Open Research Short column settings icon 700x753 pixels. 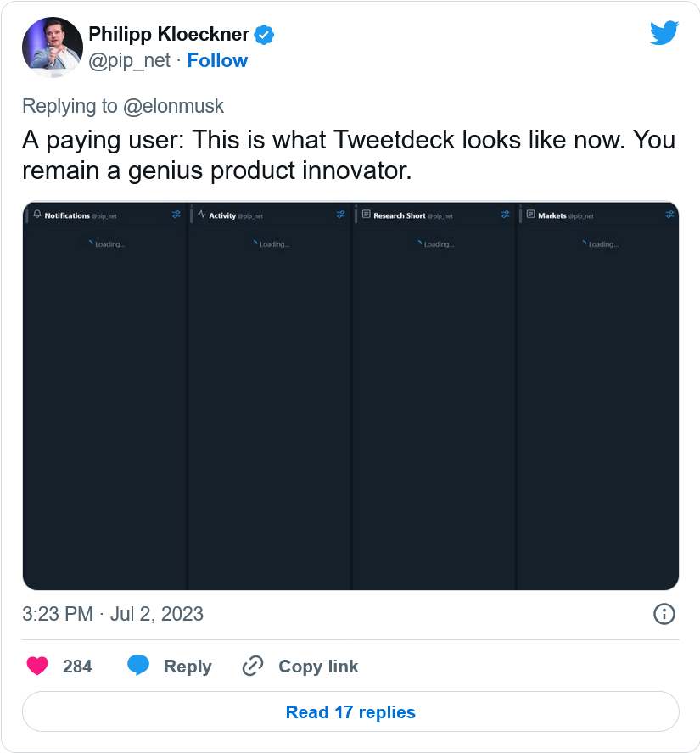coord(505,215)
